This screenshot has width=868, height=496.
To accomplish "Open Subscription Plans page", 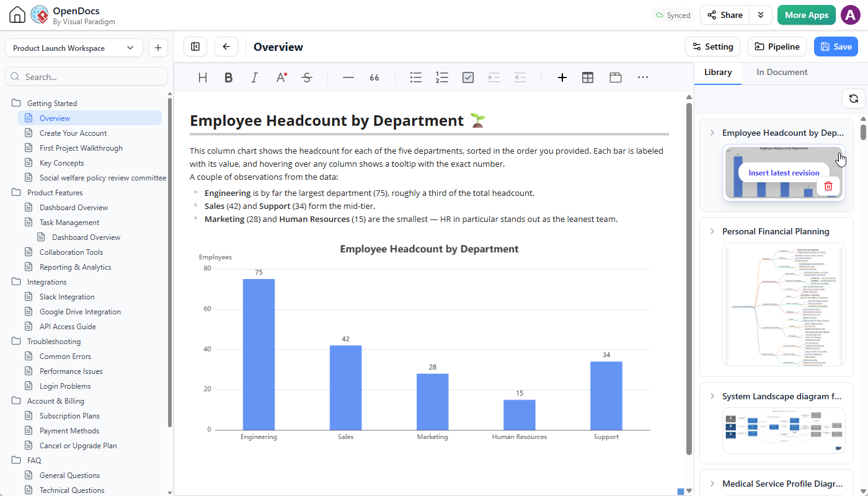I will click(69, 416).
